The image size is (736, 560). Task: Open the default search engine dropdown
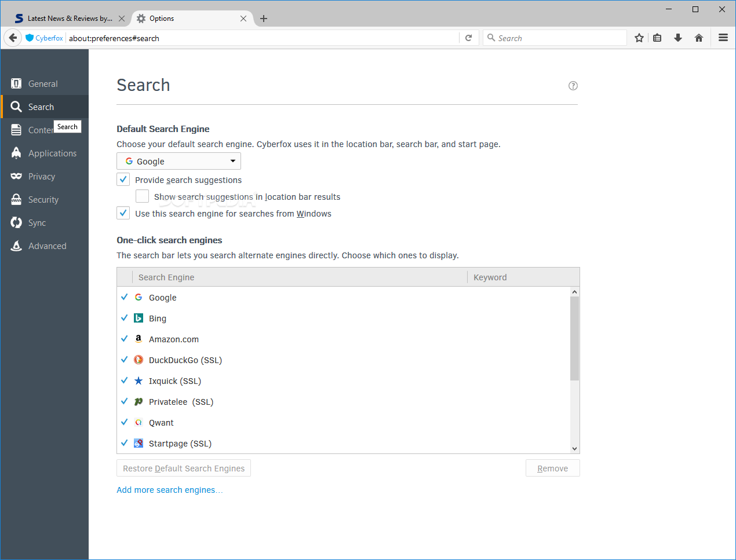[178, 161]
